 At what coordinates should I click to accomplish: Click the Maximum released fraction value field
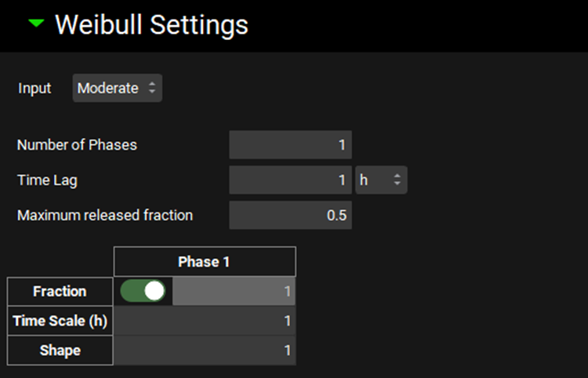coord(290,216)
